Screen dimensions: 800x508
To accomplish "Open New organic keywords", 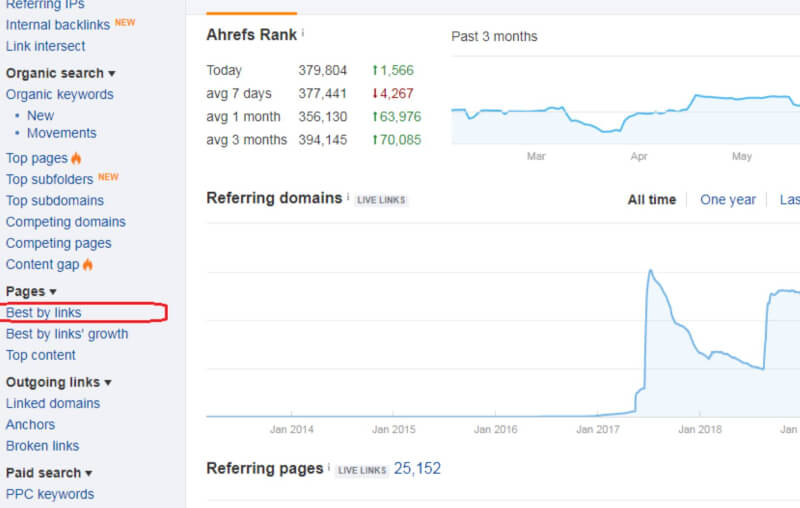I will [x=40, y=115].
